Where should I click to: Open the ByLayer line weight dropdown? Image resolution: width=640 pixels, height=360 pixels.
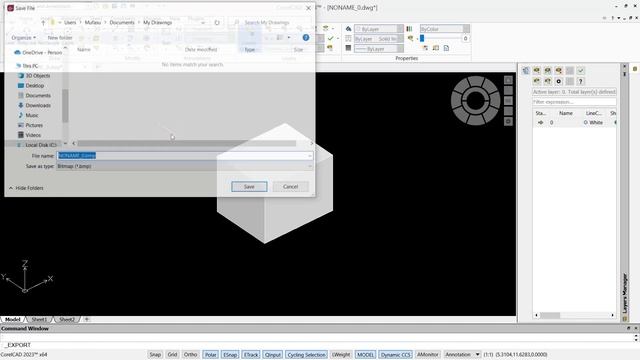(400, 48)
